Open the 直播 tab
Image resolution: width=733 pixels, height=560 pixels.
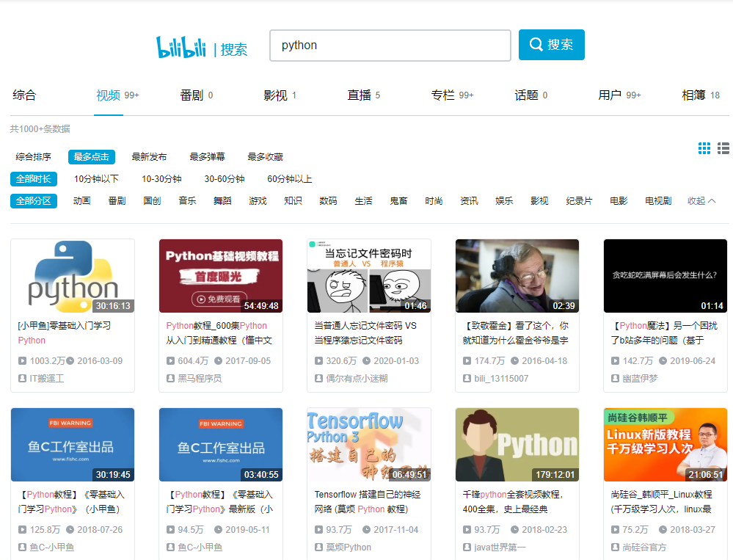363,95
